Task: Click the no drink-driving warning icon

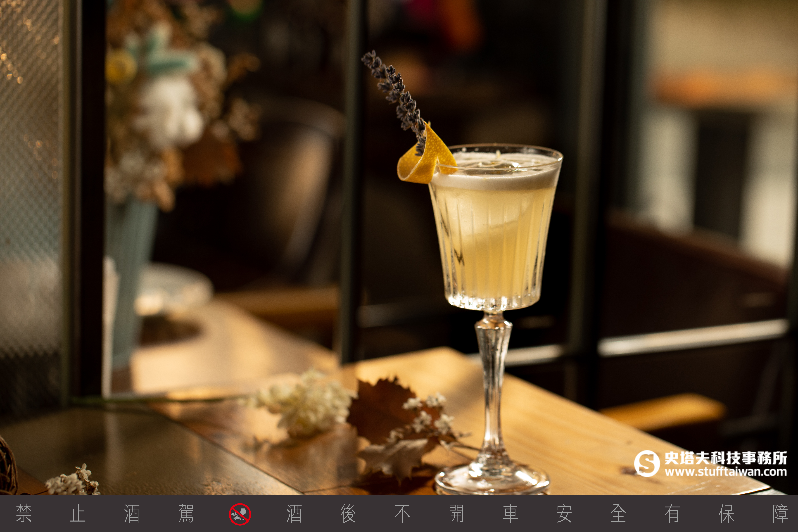Action: click(240, 514)
